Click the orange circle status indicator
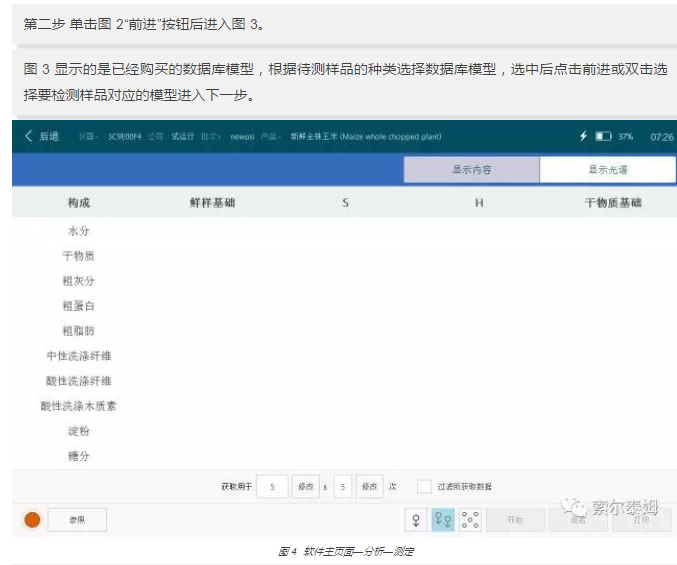The image size is (677, 565). click(x=33, y=520)
